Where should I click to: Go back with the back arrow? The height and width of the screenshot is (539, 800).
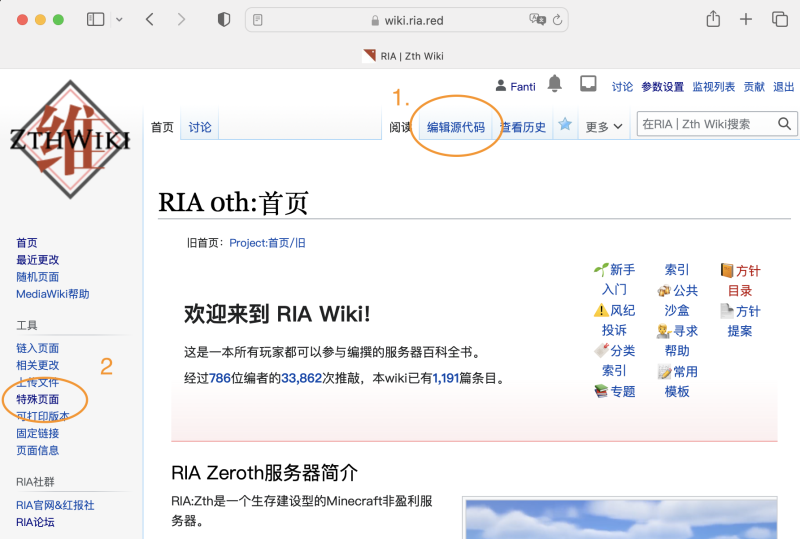coord(149,20)
